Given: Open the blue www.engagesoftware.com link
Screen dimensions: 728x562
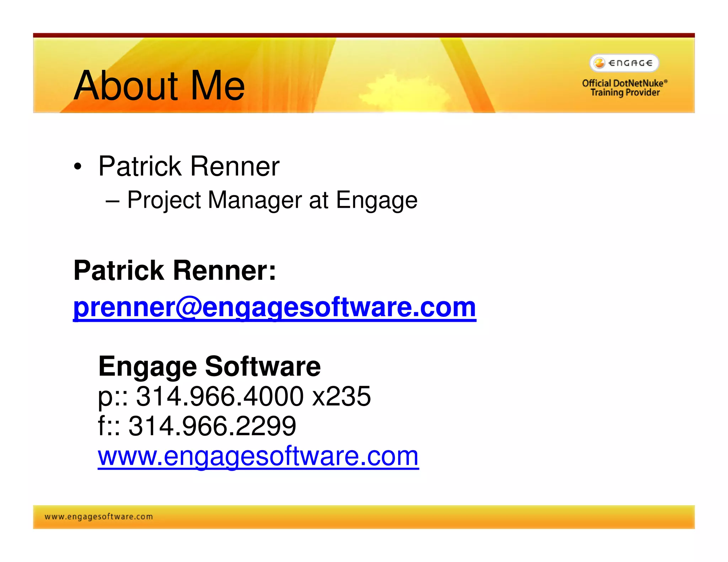Looking at the screenshot, I should (258, 456).
